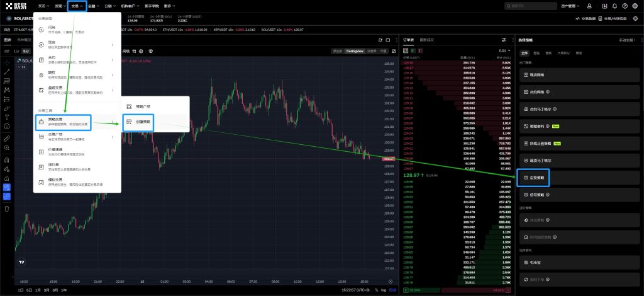The image size is (644, 296).
Task: Click the chart fullscreen expand icon
Action: pyautogui.click(x=394, y=51)
